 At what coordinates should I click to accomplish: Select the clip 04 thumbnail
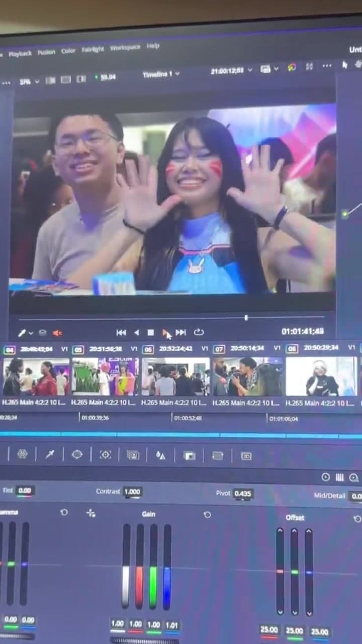point(35,377)
